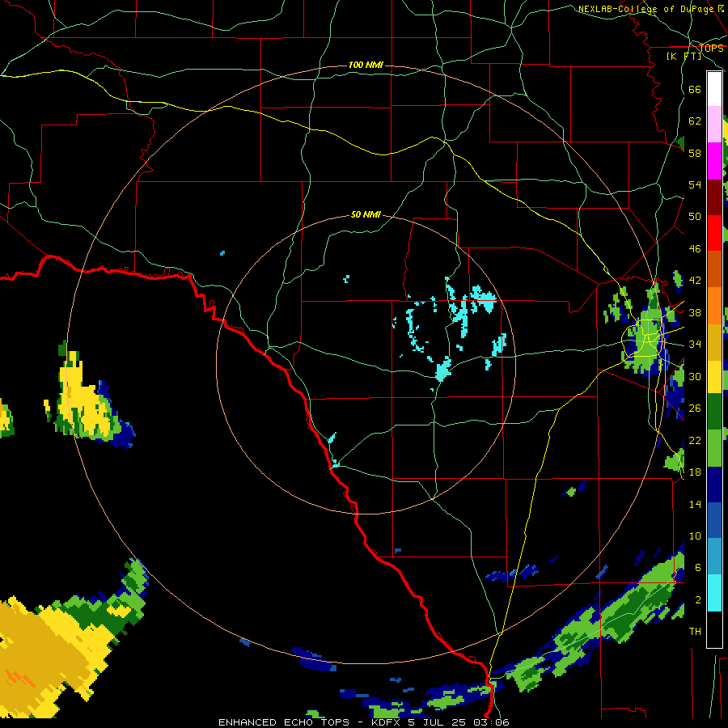728x728 pixels.
Task: Click the 100 NMI range ring label
Action: pyautogui.click(x=366, y=65)
